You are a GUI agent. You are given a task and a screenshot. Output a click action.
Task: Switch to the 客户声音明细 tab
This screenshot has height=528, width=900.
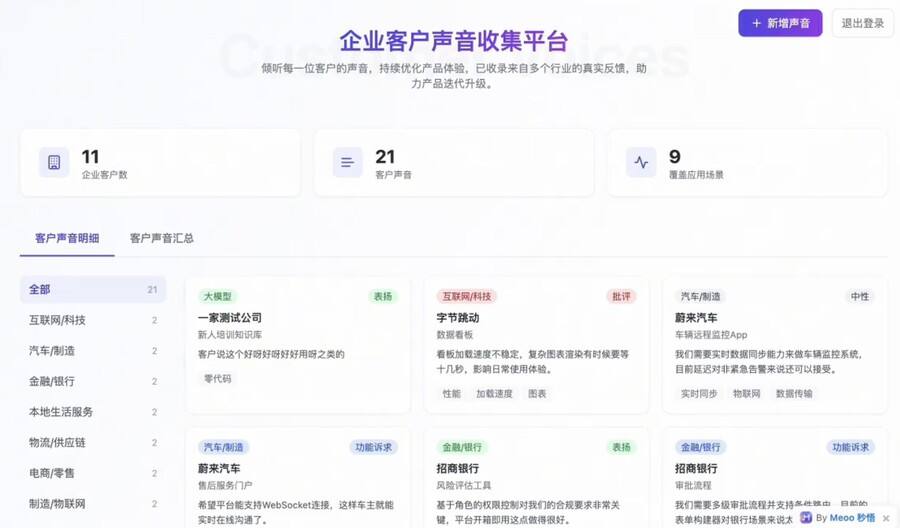(x=67, y=238)
